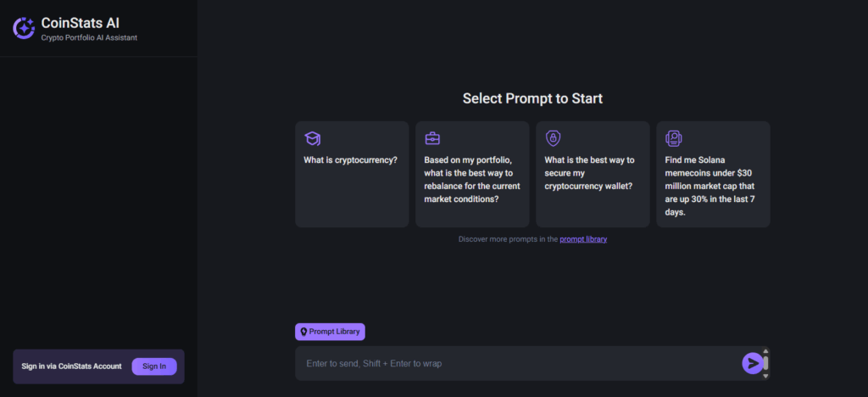Pick the secure cryptocurrency wallet prompt text
The height and width of the screenshot is (397, 868).
[x=589, y=172]
